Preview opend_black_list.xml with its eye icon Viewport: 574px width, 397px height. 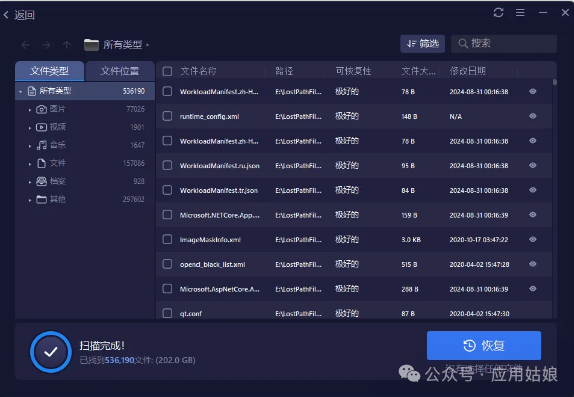coord(533,264)
